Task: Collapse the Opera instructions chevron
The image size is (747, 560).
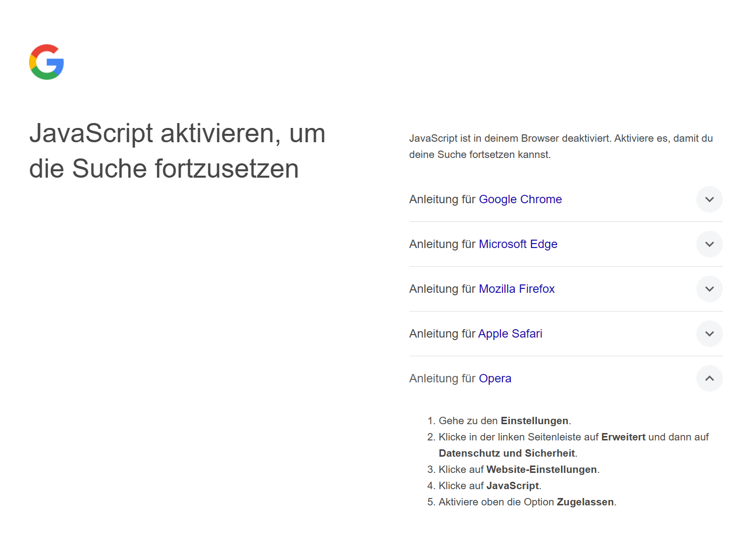Action: click(x=709, y=378)
